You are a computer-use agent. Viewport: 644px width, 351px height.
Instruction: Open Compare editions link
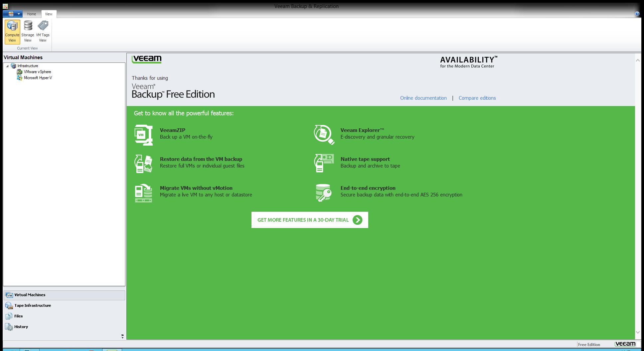coord(477,98)
